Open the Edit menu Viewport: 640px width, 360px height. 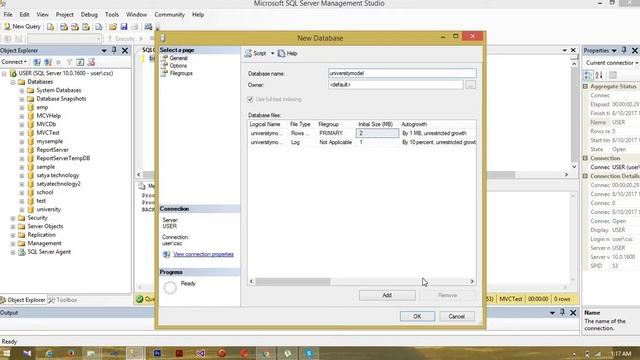(24, 15)
